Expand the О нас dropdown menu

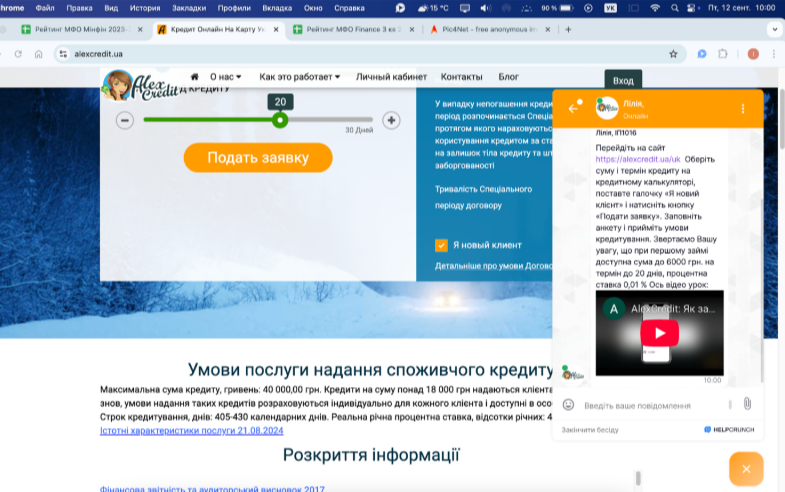(225, 77)
